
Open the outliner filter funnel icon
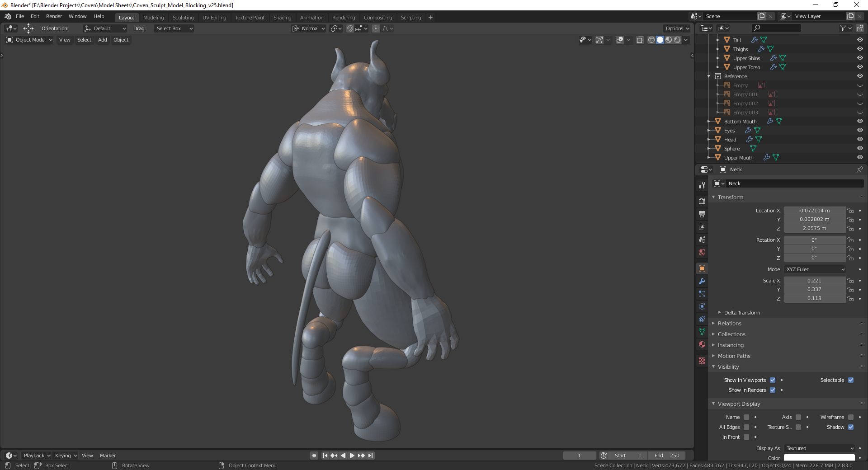point(843,28)
